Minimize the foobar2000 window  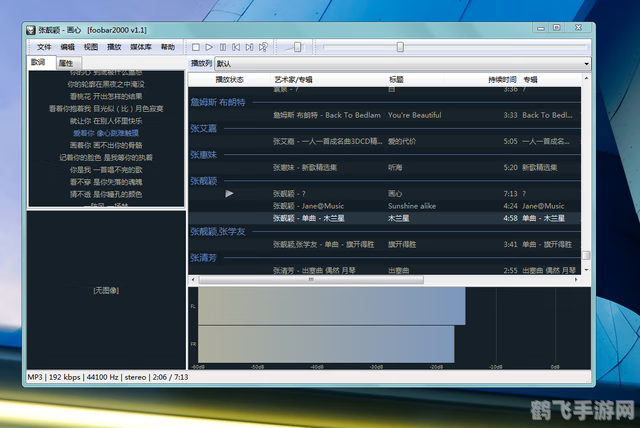tap(541, 28)
